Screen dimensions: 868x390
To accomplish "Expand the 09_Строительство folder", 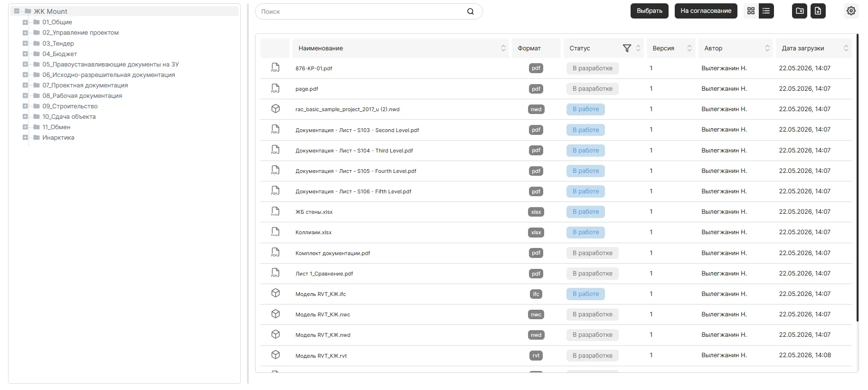I will (x=25, y=106).
